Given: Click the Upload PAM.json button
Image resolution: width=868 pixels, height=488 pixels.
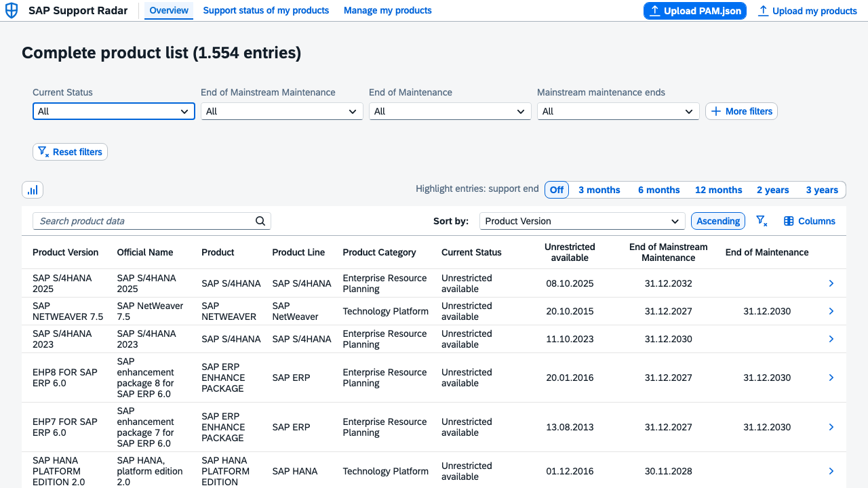Looking at the screenshot, I should coord(695,11).
